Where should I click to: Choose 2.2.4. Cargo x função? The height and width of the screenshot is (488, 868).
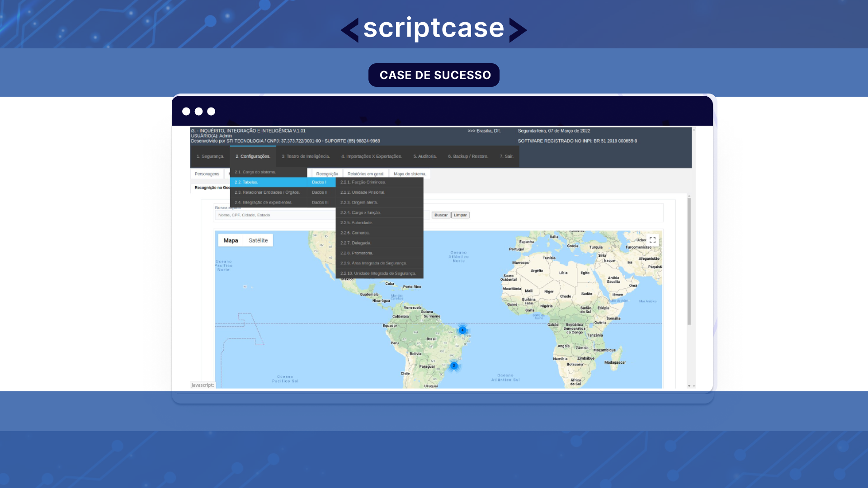(379, 212)
